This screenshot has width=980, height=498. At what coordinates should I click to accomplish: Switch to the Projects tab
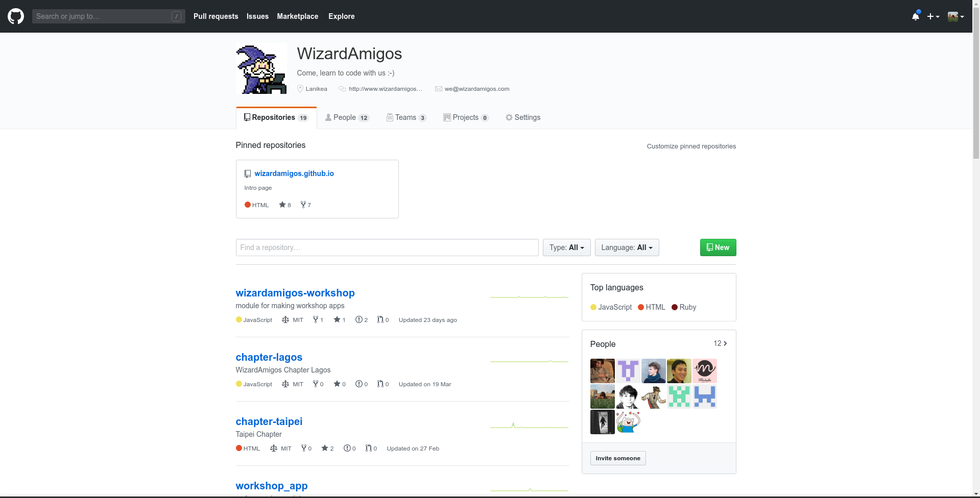(466, 117)
